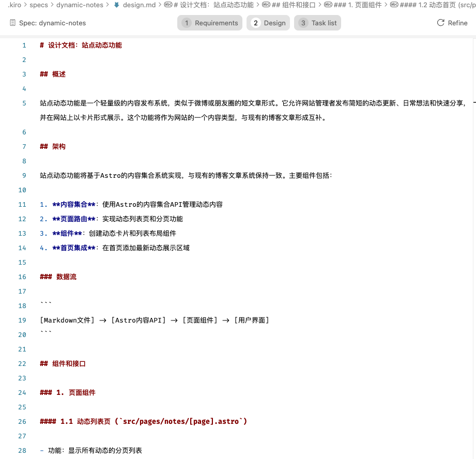Click breadcrumb chevron after design.md

[x=160, y=5]
